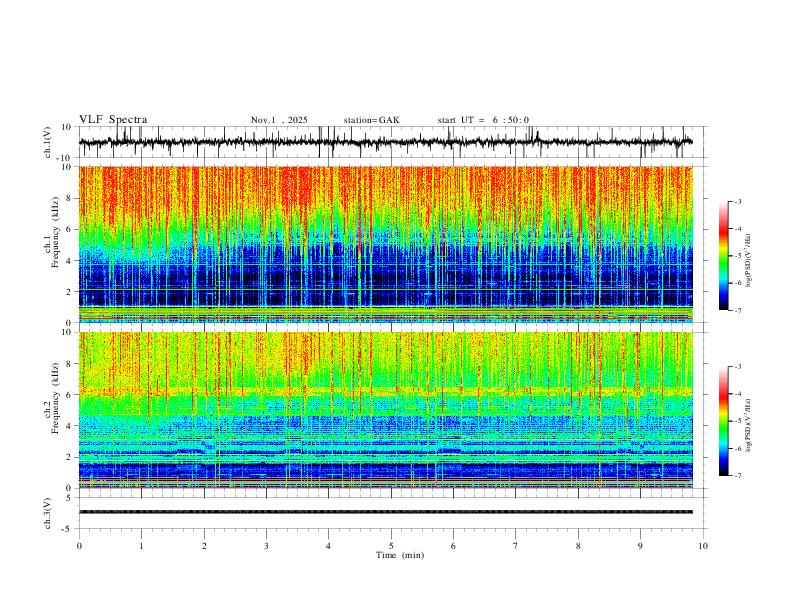The width and height of the screenshot is (792, 612).
Task: Click the 'Time (min)' axis title
Action: pyautogui.click(x=400, y=555)
